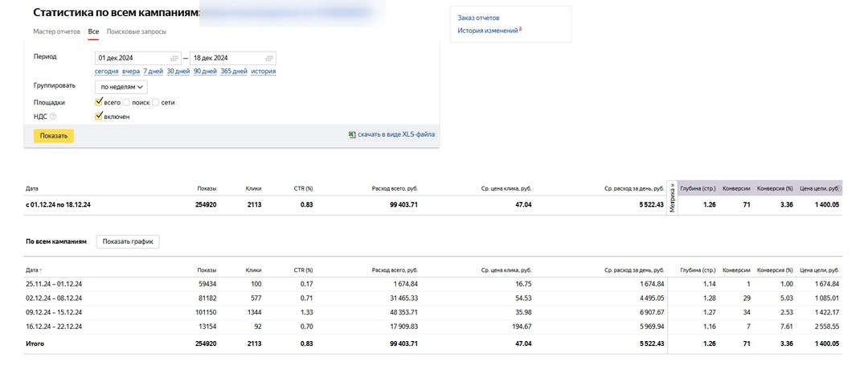This screenshot has width=868, height=366.
Task: Open the История изменений link
Action: pos(488,31)
